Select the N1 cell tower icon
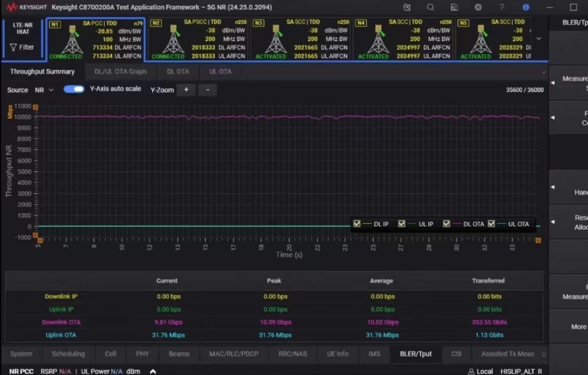The width and height of the screenshot is (588, 375). tap(72, 40)
